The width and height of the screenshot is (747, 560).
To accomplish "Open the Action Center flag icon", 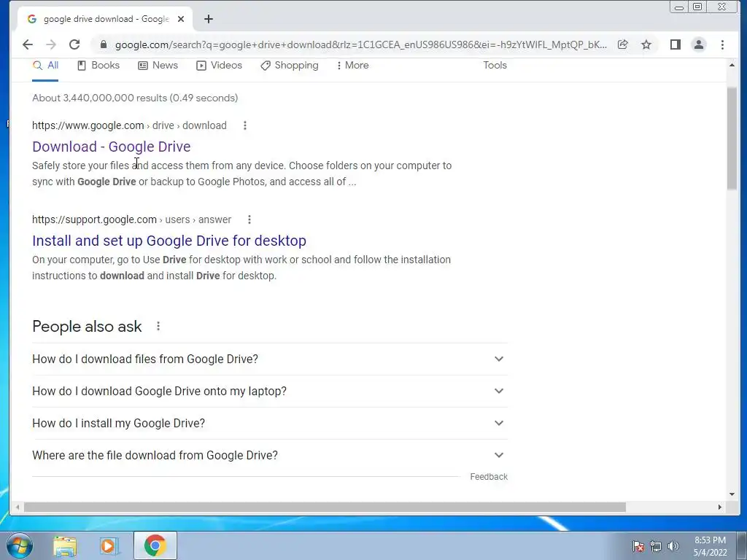I will pos(638,546).
